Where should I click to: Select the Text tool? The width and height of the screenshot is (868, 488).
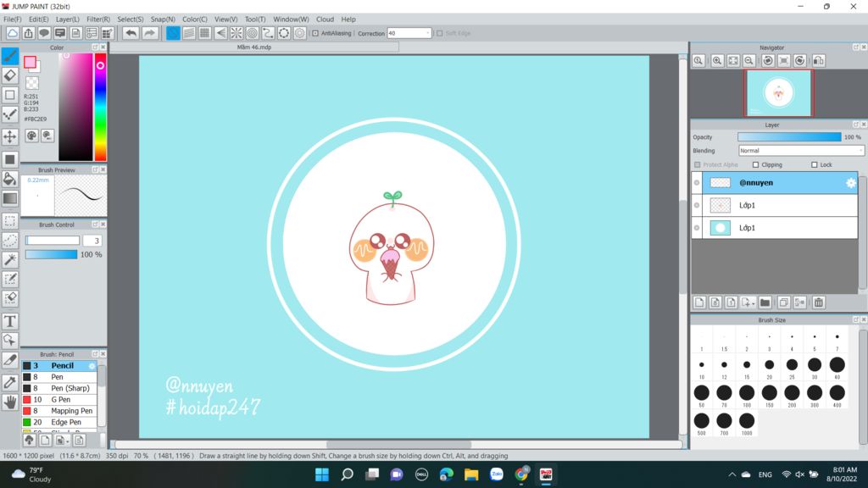[x=10, y=321]
